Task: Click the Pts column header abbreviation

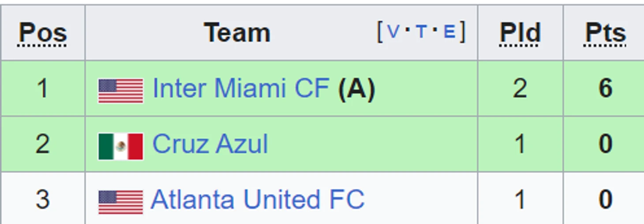Action: (605, 34)
